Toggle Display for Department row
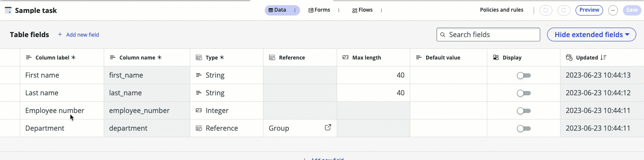This screenshot has width=644, height=160. click(x=524, y=129)
